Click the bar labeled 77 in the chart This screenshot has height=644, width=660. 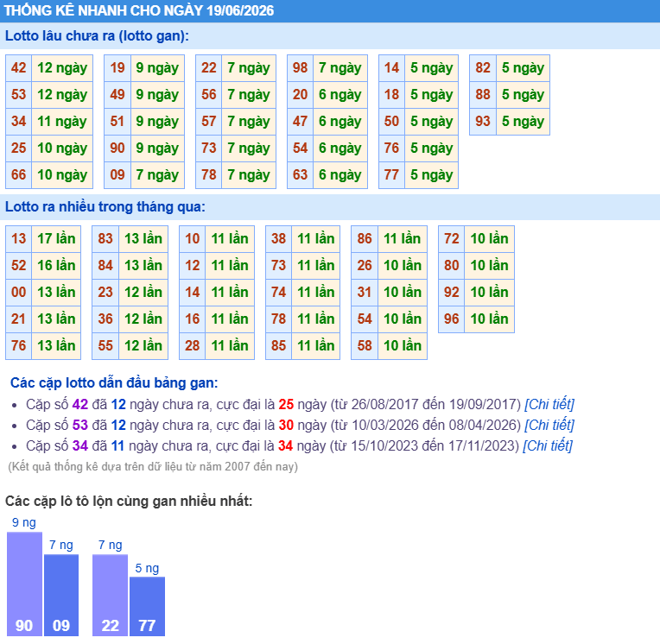148,606
